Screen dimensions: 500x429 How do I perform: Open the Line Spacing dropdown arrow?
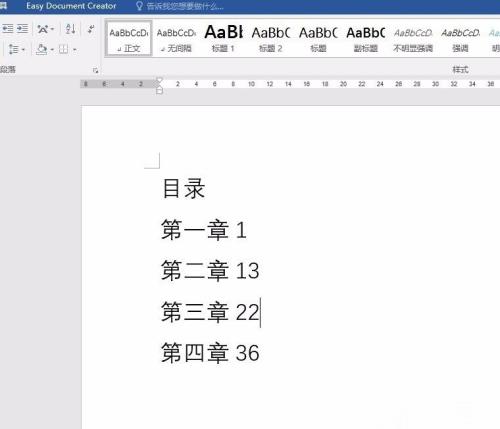[23, 50]
